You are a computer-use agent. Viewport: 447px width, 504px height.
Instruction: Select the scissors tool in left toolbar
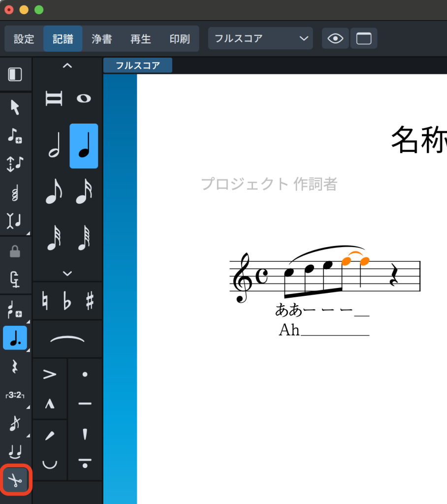coord(16,479)
